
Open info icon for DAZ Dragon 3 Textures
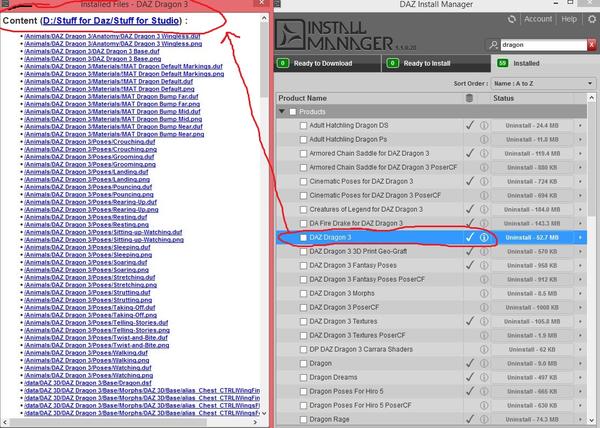[484, 321]
